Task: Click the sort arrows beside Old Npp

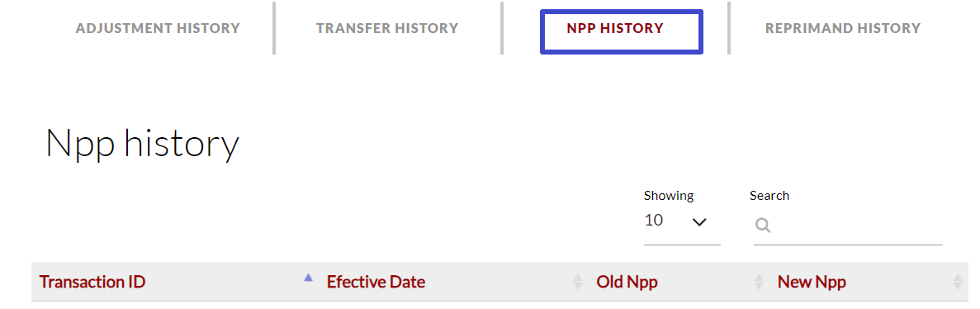Action: [x=759, y=282]
